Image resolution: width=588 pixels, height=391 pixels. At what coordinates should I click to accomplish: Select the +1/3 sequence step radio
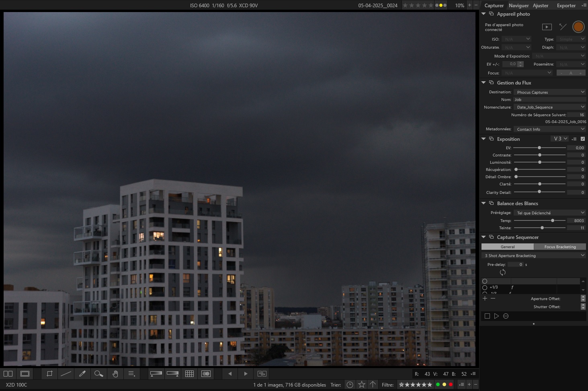coord(485,288)
